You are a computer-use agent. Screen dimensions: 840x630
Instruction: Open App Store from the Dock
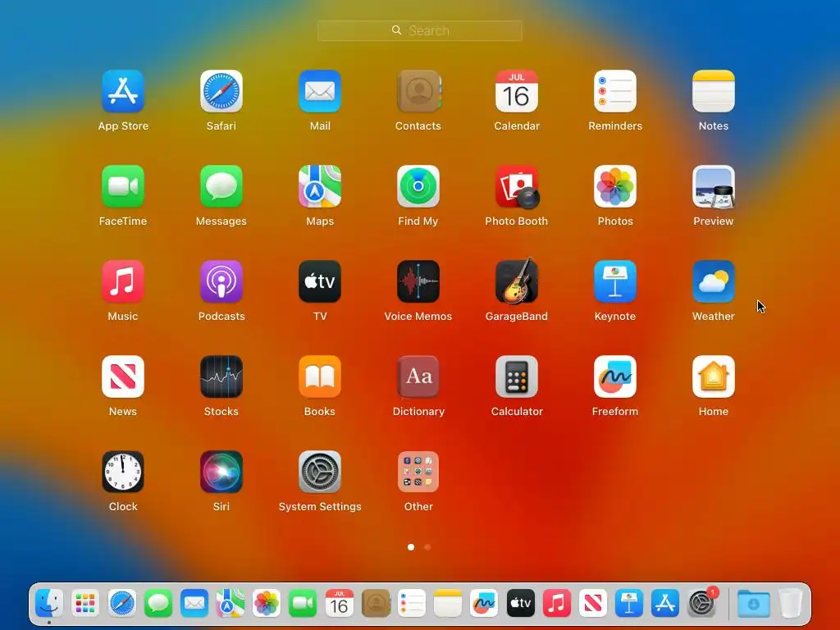[664, 603]
